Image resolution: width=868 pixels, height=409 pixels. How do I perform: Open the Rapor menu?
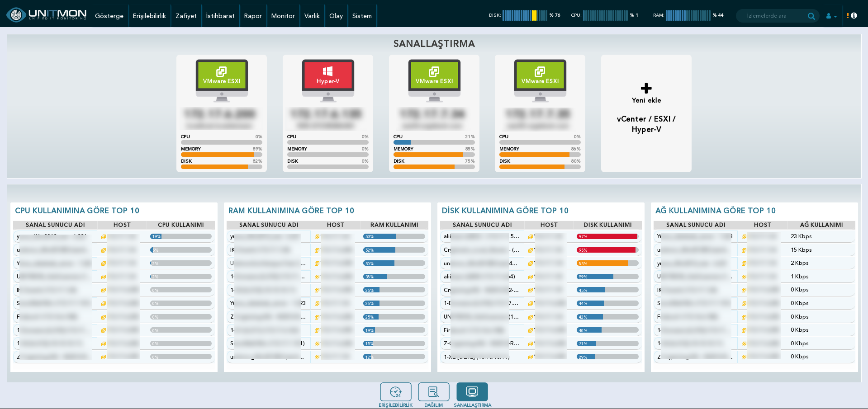pyautogui.click(x=253, y=16)
